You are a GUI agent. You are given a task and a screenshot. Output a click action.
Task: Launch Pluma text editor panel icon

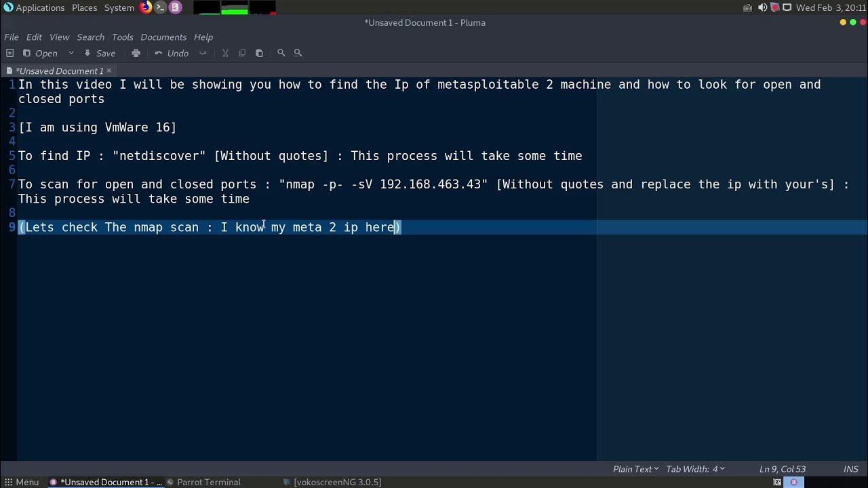[x=175, y=7]
